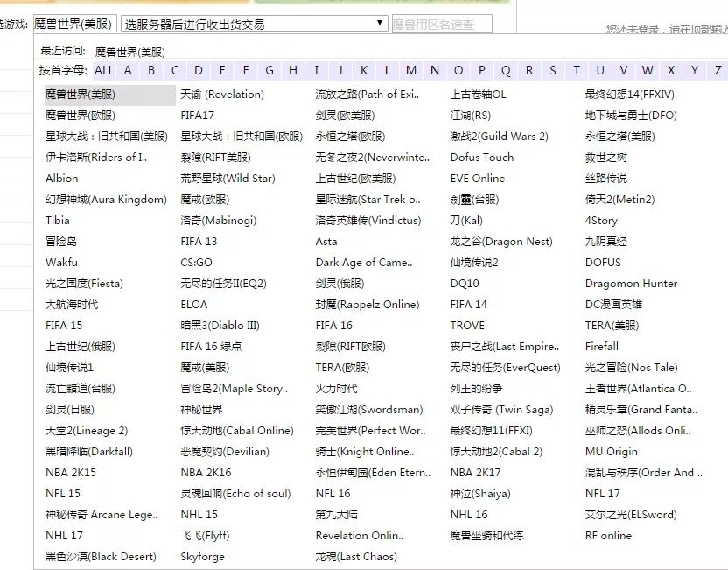Pick NHL 16 from the list
Image resolution: width=728 pixels, height=570 pixels.
469,515
